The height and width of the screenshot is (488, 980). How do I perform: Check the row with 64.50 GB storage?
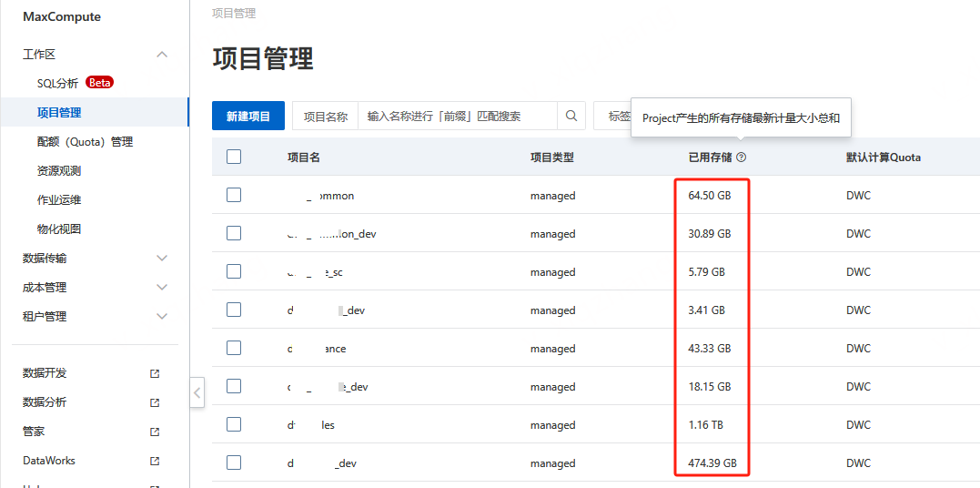click(x=234, y=195)
